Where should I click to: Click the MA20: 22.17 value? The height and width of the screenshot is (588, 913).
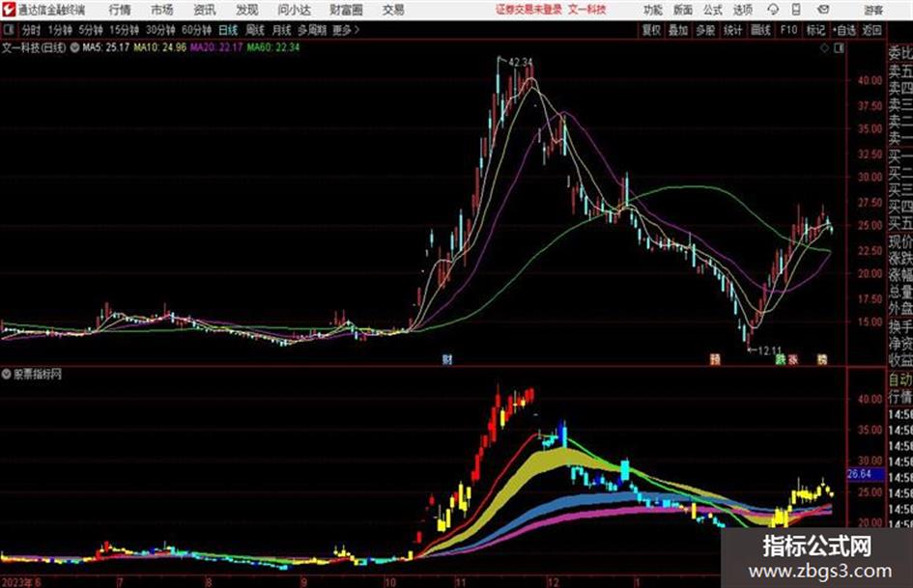tap(216, 47)
